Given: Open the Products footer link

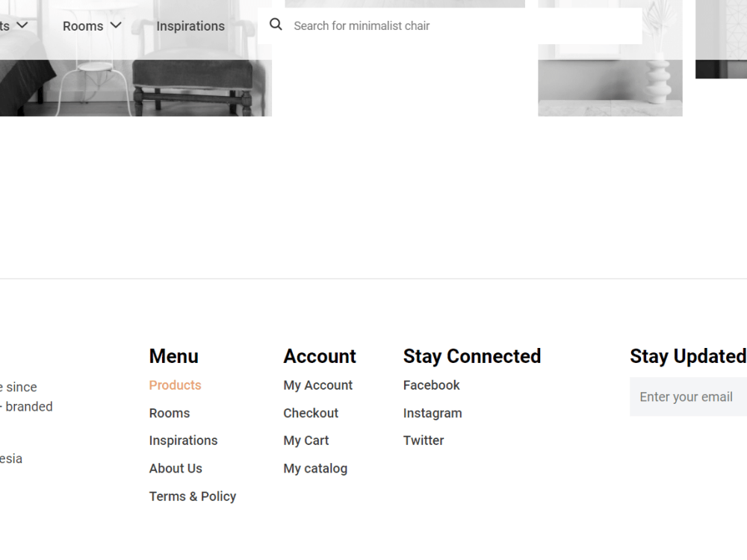Looking at the screenshot, I should (175, 385).
